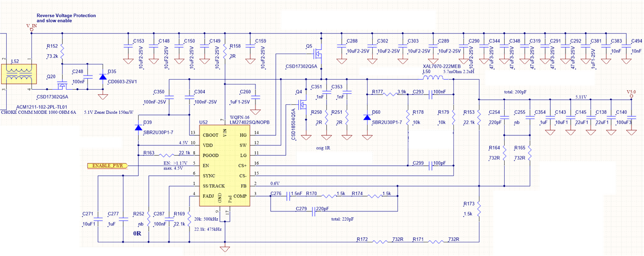This screenshot has width=644, height=256.
Task: Select capacitor C299 100pF symbol
Action: click(431, 165)
